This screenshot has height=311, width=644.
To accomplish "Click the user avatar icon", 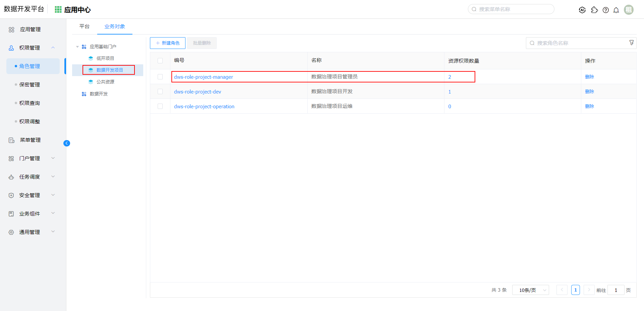I will coord(629,10).
